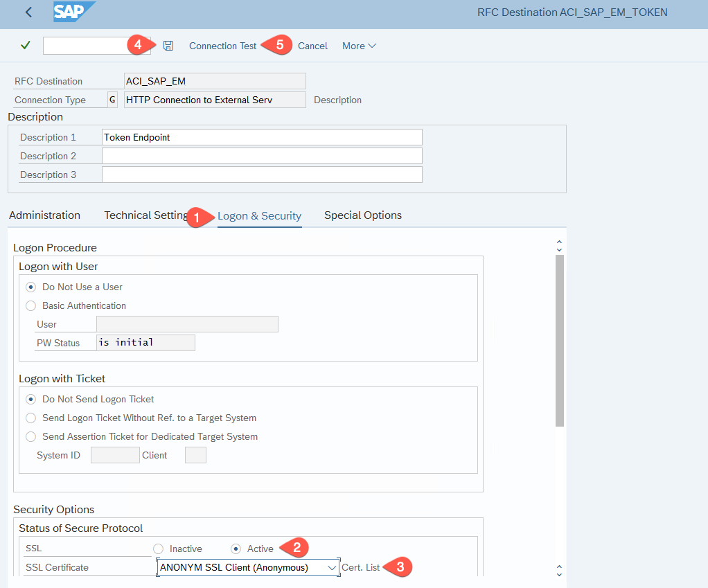
Task: Click the Description 2 input field
Action: point(262,156)
